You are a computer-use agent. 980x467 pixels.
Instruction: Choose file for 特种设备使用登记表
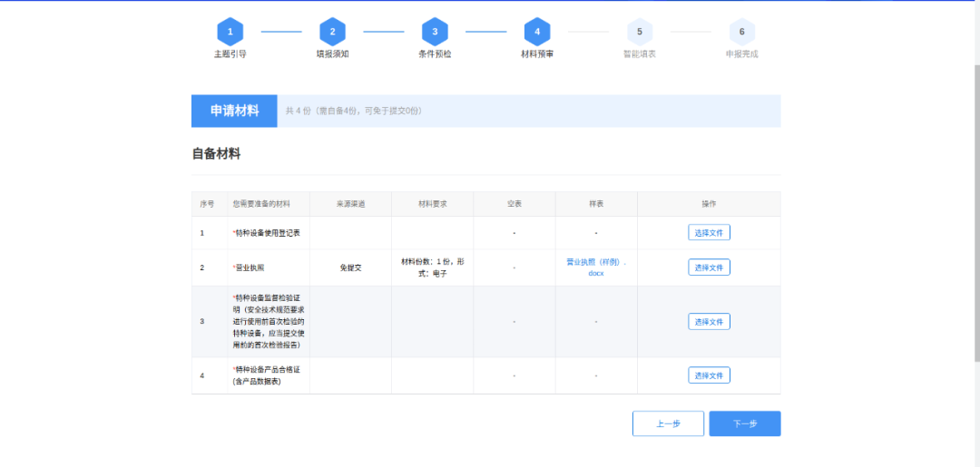709,233
